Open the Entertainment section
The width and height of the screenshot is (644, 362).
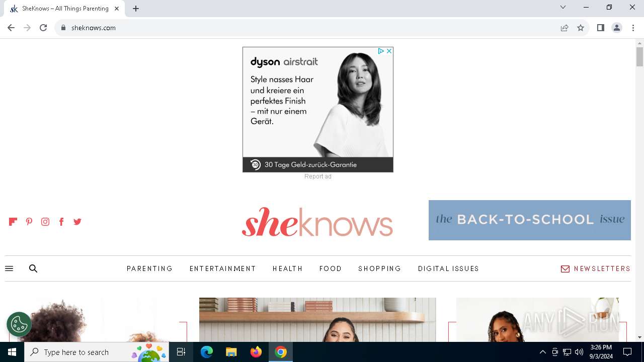click(223, 268)
